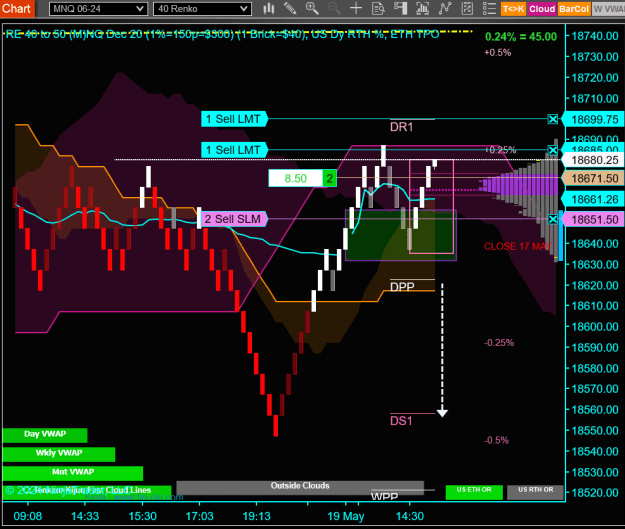This screenshot has width=625, height=529.
Task: Click the zoom out magnifier icon
Action: click(x=334, y=8)
